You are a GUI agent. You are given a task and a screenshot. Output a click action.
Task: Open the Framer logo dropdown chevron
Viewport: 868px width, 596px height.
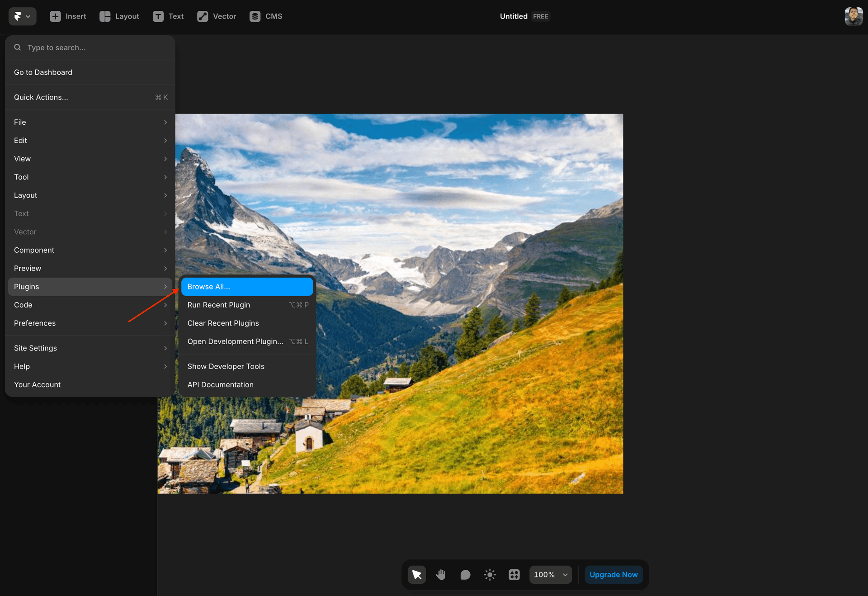pyautogui.click(x=28, y=16)
